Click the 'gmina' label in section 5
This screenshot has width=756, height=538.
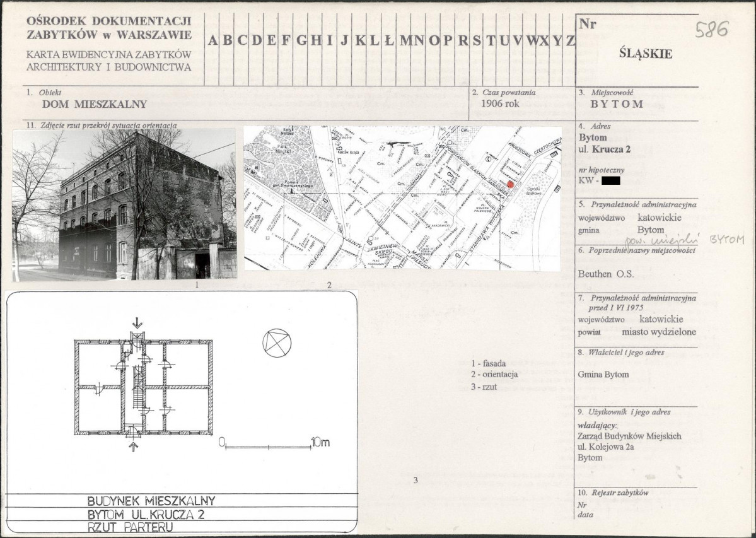click(589, 230)
